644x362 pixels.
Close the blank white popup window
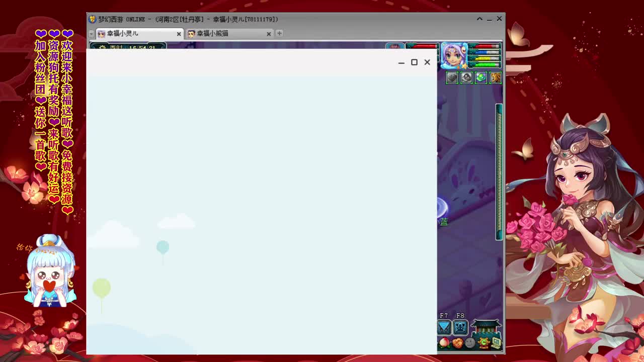(x=427, y=62)
